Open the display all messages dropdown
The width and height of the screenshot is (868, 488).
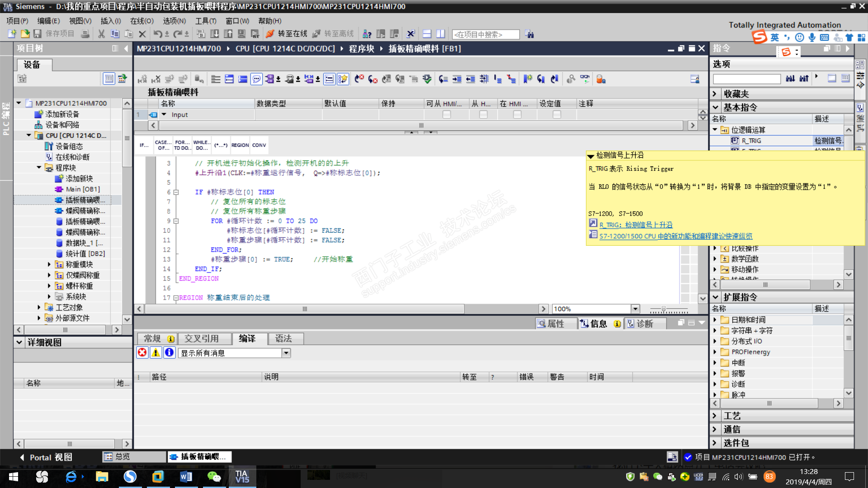(286, 353)
